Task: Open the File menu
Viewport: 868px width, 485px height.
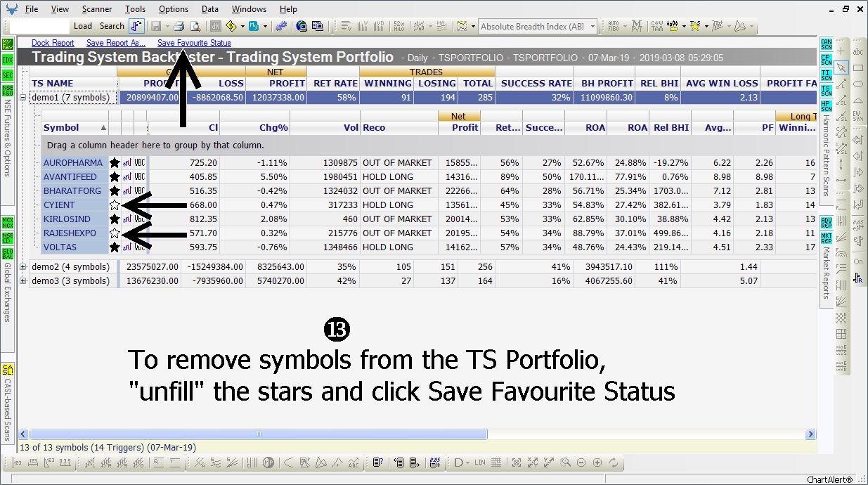Action: tap(32, 9)
